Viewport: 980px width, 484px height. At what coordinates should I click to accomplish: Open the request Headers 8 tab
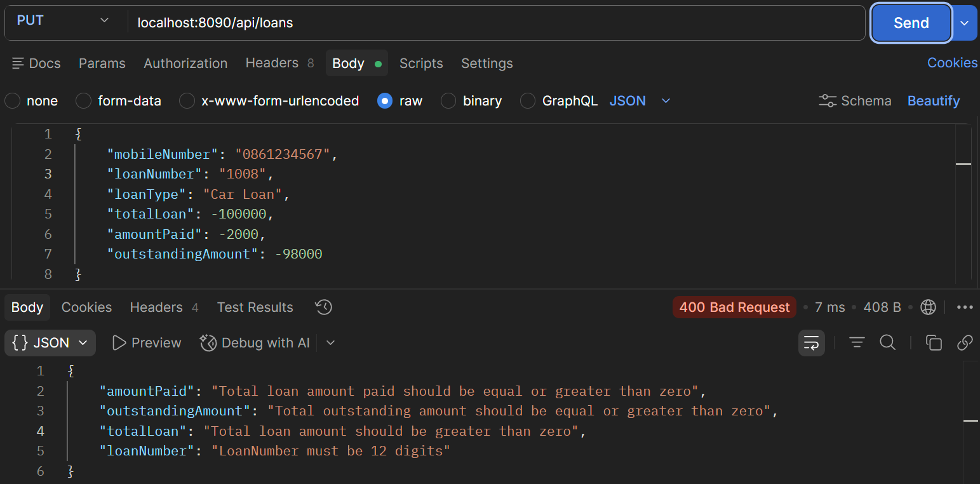point(279,63)
